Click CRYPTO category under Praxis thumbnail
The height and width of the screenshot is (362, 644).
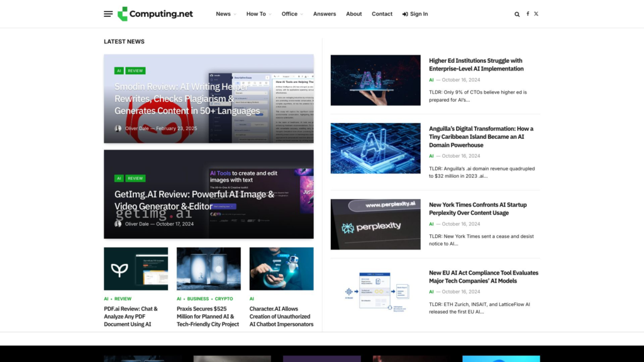point(224,299)
